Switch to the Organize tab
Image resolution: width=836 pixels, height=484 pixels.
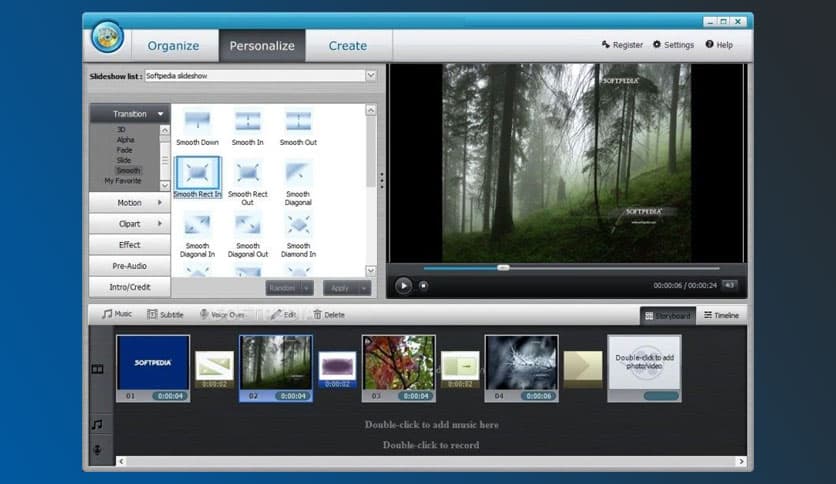pos(173,46)
